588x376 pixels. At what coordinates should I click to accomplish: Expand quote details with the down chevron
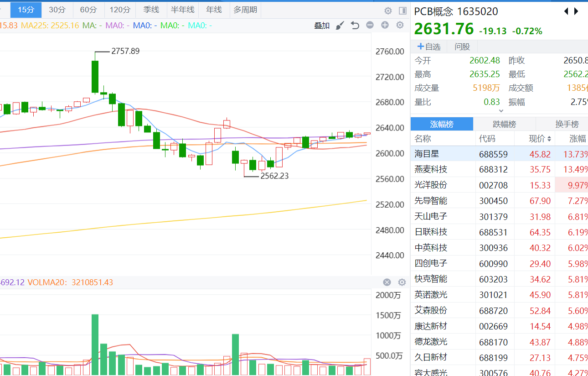[501, 110]
